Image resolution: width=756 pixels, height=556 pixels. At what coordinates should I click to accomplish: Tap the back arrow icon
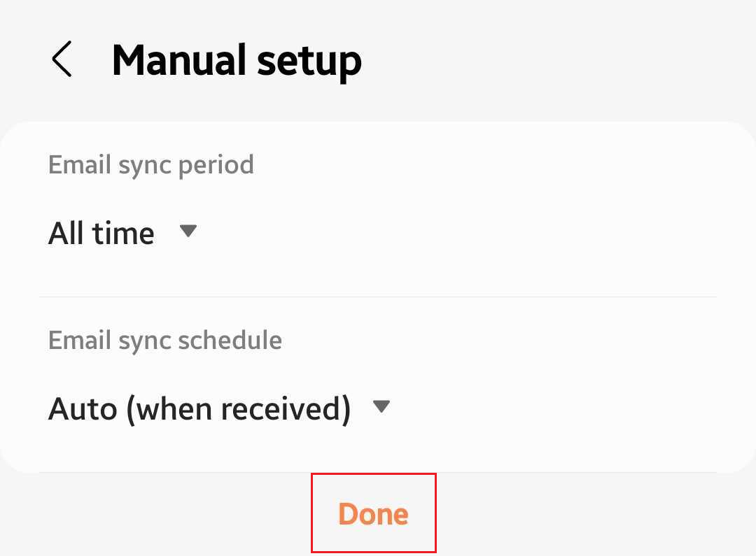(x=62, y=59)
